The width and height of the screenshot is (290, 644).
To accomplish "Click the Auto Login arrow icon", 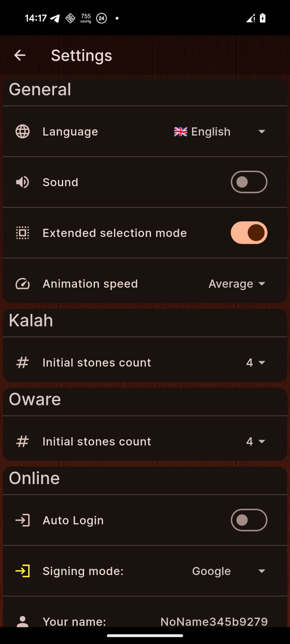I will click(x=23, y=520).
